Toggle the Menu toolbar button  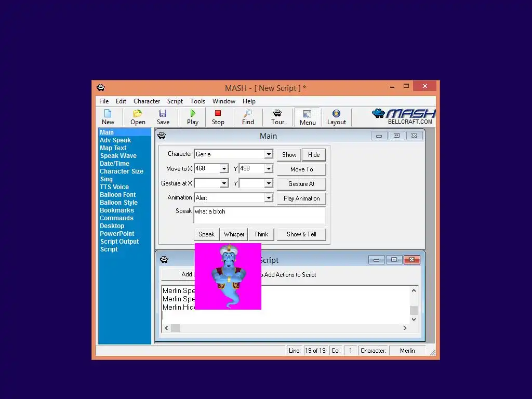(x=308, y=117)
